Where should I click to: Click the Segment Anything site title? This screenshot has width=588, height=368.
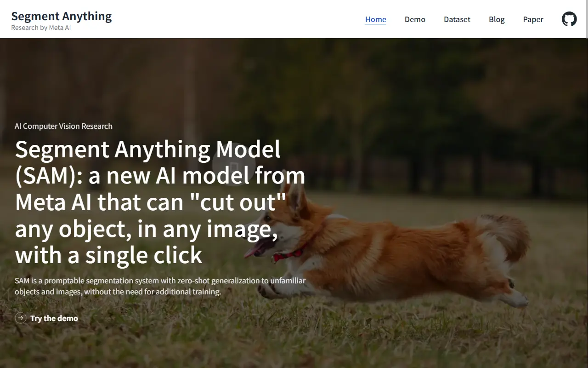coord(62,16)
